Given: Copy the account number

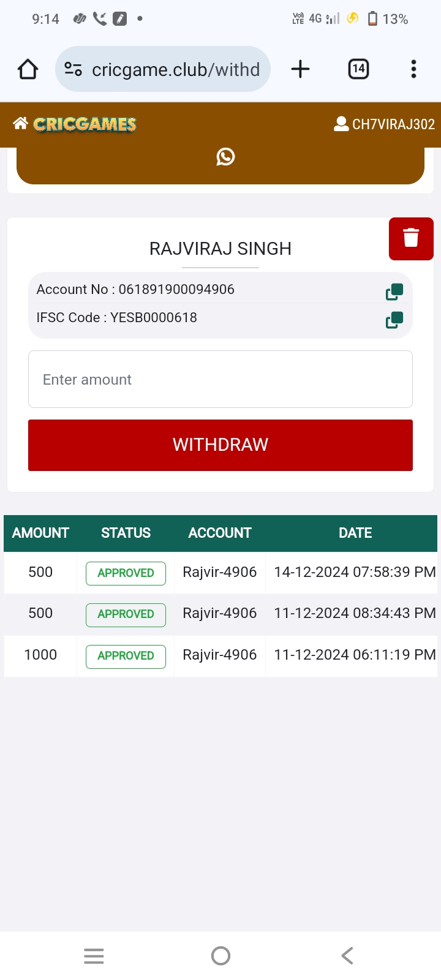Looking at the screenshot, I should coord(394,292).
